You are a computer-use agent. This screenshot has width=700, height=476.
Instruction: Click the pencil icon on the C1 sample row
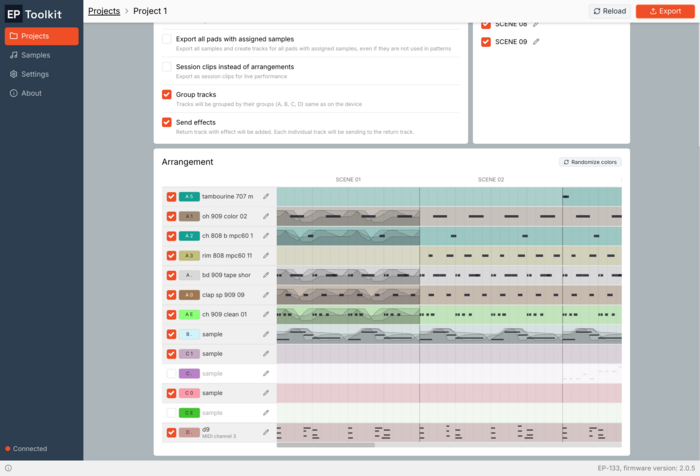pyautogui.click(x=266, y=354)
